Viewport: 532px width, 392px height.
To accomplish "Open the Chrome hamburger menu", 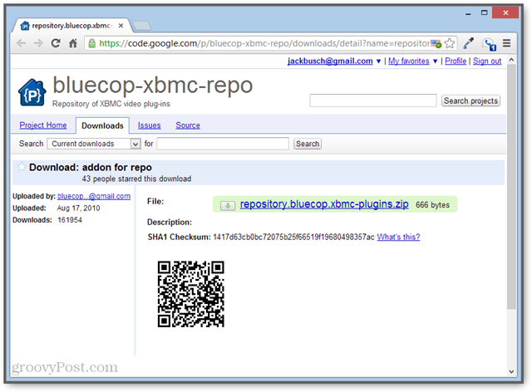I will pyautogui.click(x=506, y=43).
